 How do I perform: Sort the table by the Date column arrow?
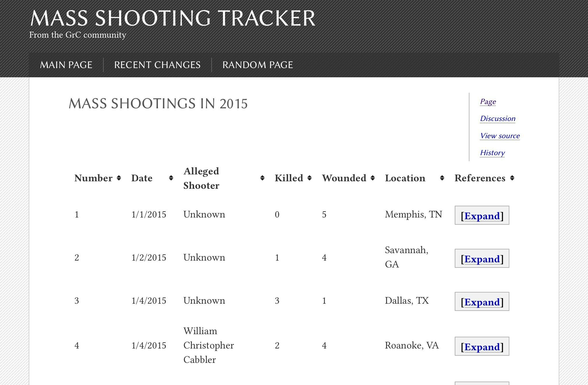(171, 178)
